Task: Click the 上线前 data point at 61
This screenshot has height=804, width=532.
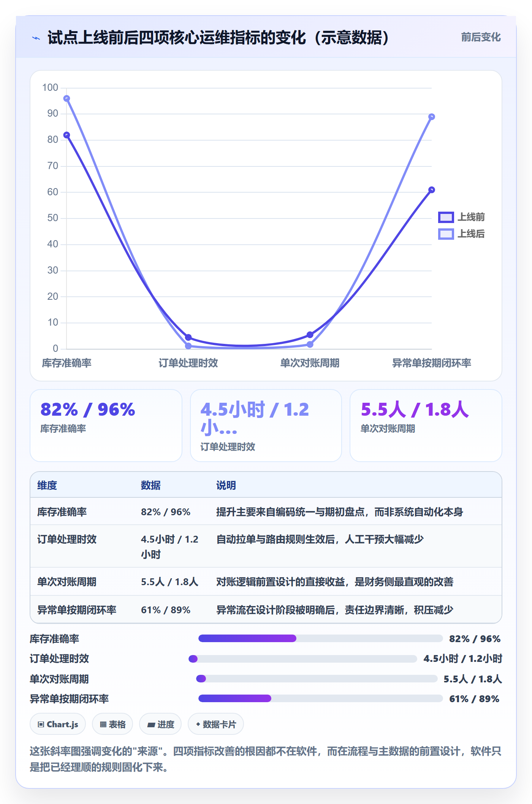Action: [431, 190]
